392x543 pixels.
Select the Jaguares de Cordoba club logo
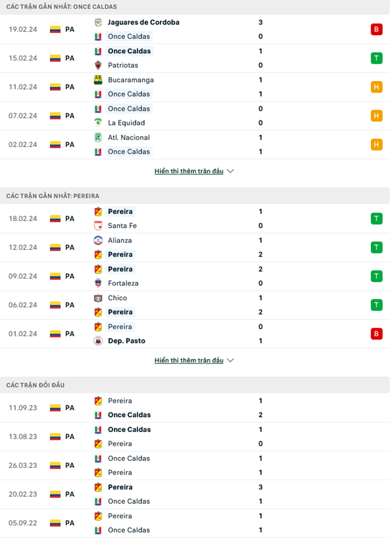(x=99, y=22)
